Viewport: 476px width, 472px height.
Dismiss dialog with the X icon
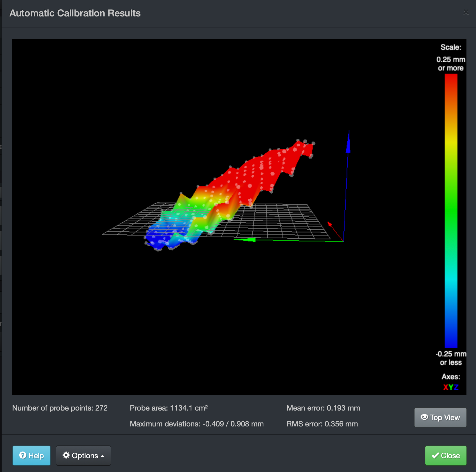[466, 12]
